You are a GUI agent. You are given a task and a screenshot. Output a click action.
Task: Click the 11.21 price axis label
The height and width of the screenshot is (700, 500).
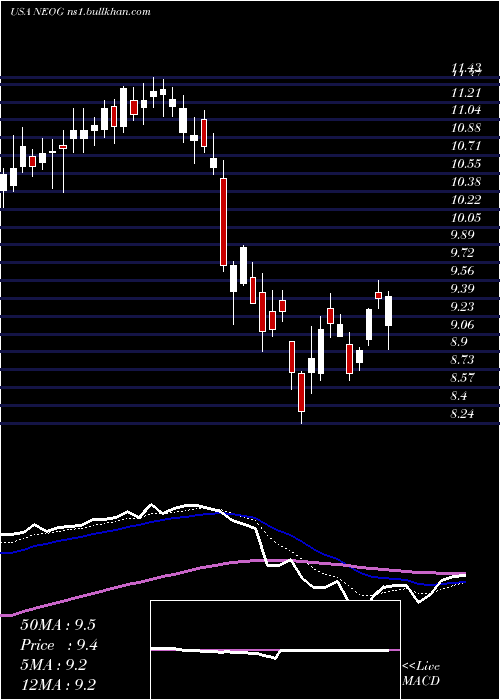(x=466, y=93)
